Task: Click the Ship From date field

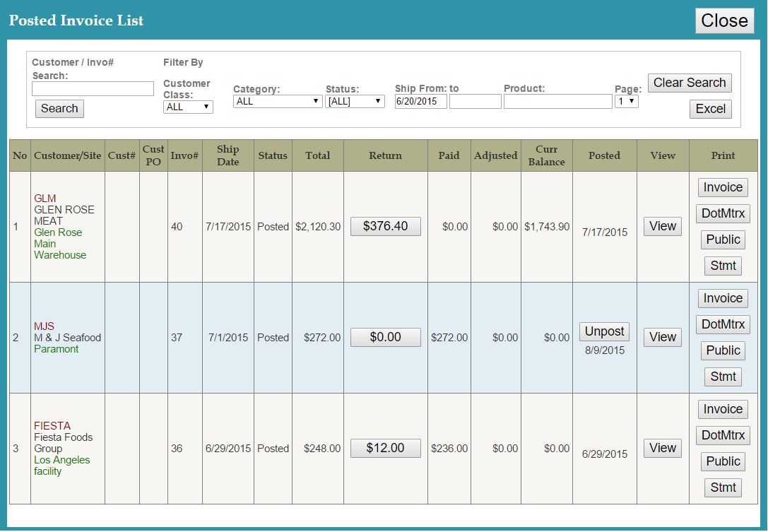Action: click(420, 101)
